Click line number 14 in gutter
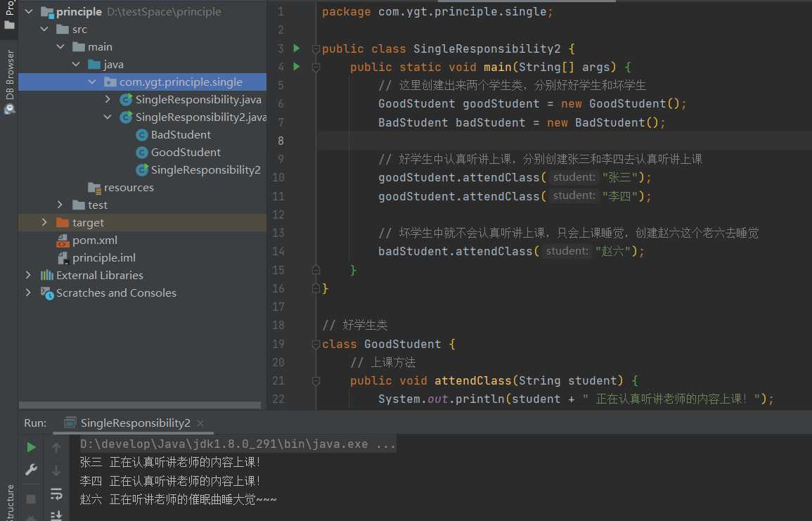Image resolution: width=812 pixels, height=521 pixels. (x=278, y=251)
